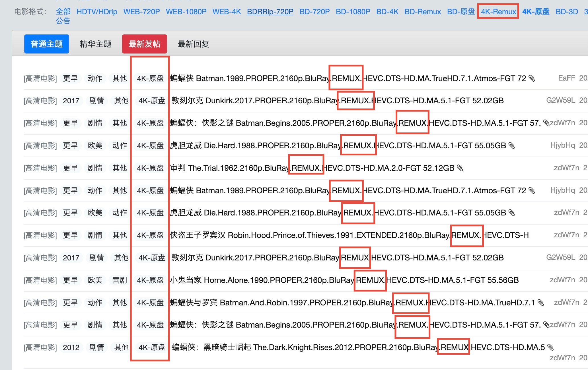The width and height of the screenshot is (588, 370).
Task: Open Home Alone 1990 PROPER post
Action: [344, 280]
